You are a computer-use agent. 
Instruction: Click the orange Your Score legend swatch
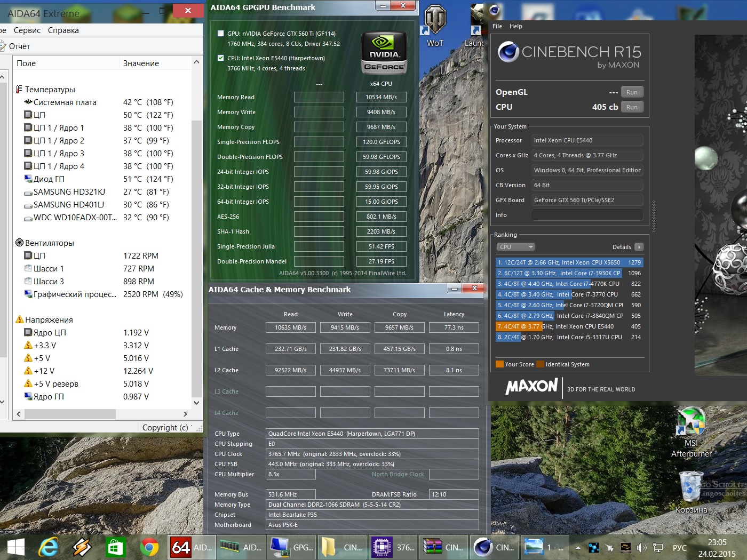[500, 364]
